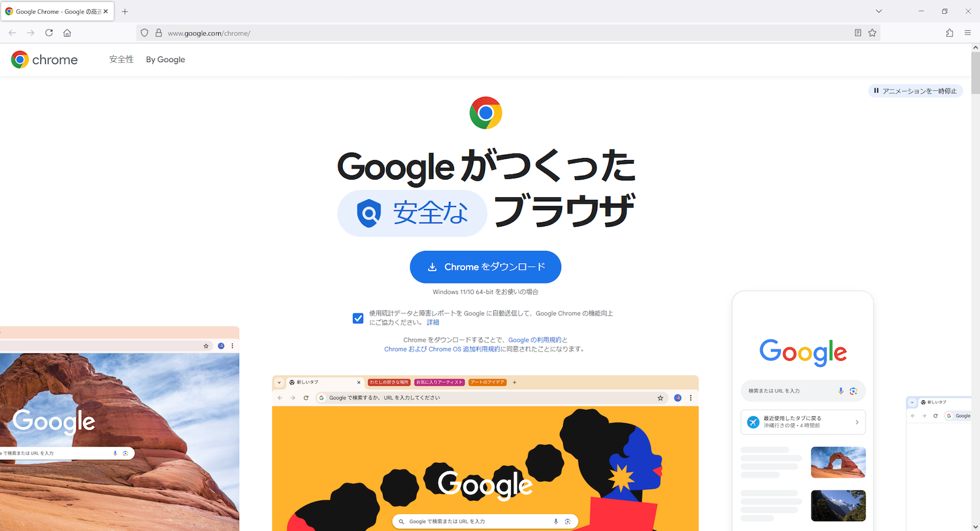Go to the browser home page icon

click(x=67, y=33)
